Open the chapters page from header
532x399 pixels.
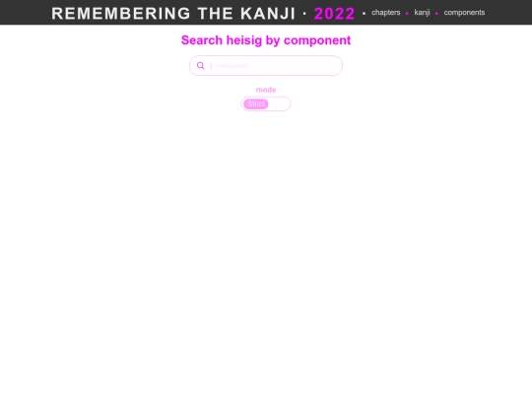point(386,13)
